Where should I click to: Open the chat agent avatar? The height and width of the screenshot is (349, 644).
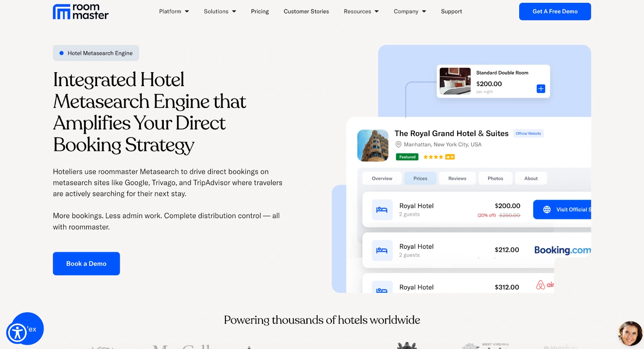pyautogui.click(x=630, y=333)
